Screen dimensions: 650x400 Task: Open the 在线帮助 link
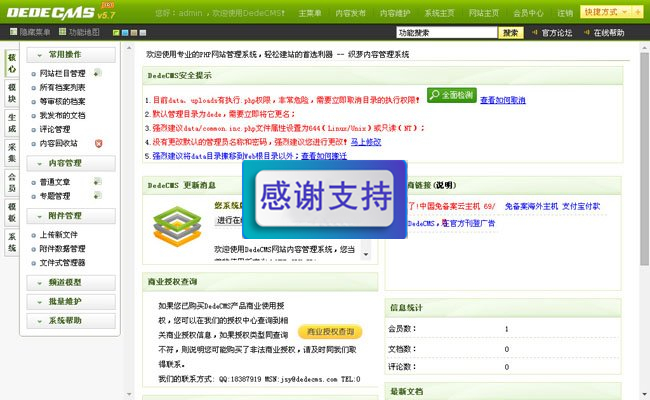coord(609,33)
